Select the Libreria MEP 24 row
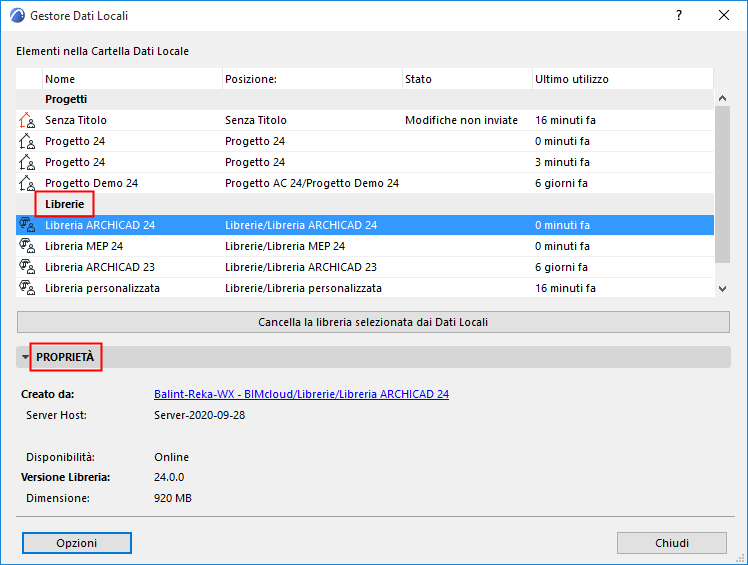 pyautogui.click(x=365, y=246)
